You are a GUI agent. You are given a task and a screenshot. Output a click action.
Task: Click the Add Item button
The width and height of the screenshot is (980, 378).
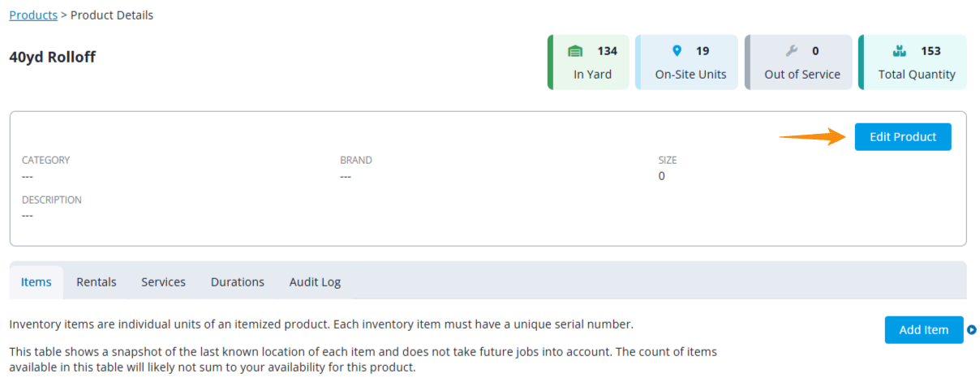click(924, 330)
